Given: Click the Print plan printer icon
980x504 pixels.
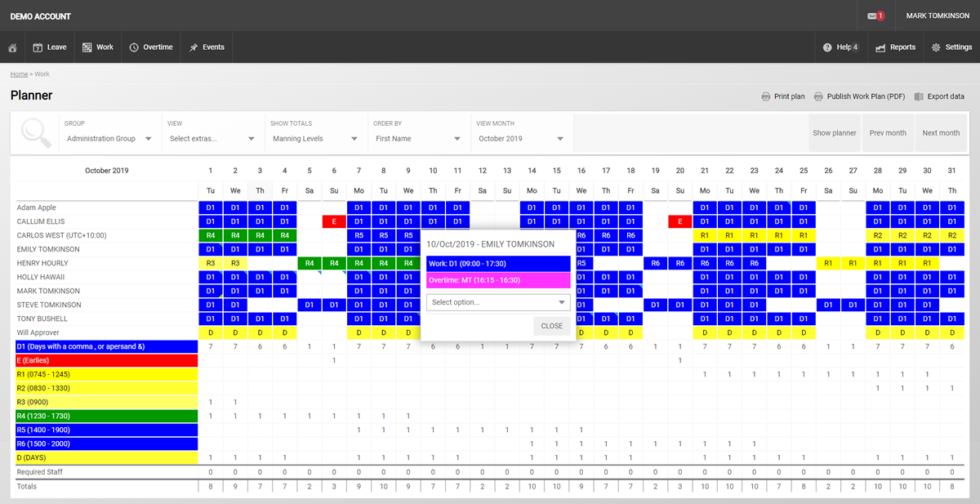Looking at the screenshot, I should tap(765, 96).
